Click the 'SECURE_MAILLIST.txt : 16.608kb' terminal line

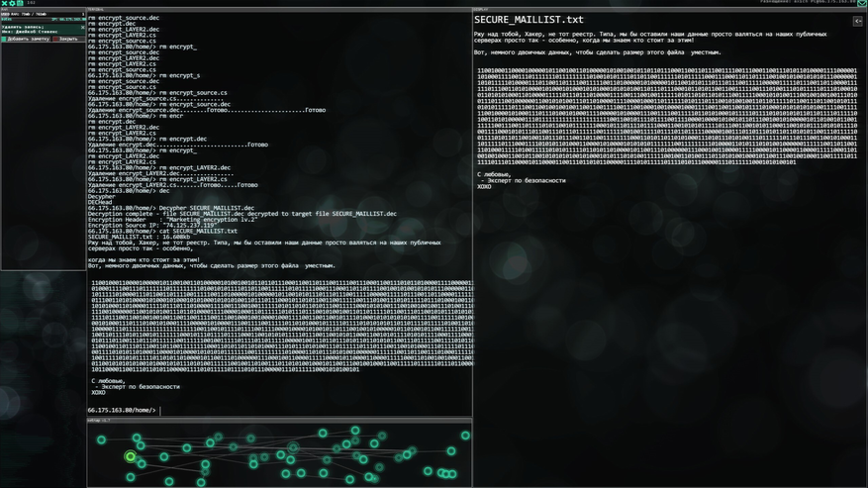[x=139, y=238]
